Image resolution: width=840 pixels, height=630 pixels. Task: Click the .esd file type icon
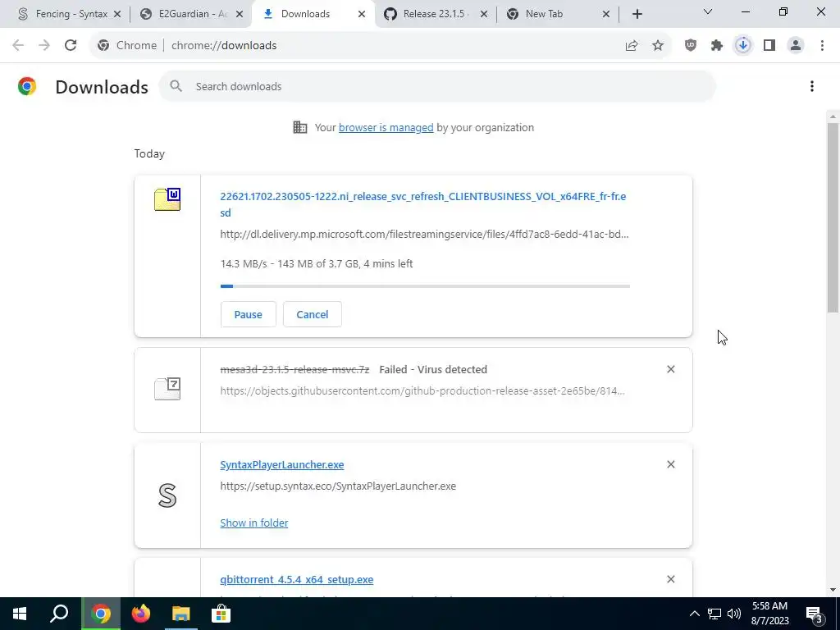[167, 199]
